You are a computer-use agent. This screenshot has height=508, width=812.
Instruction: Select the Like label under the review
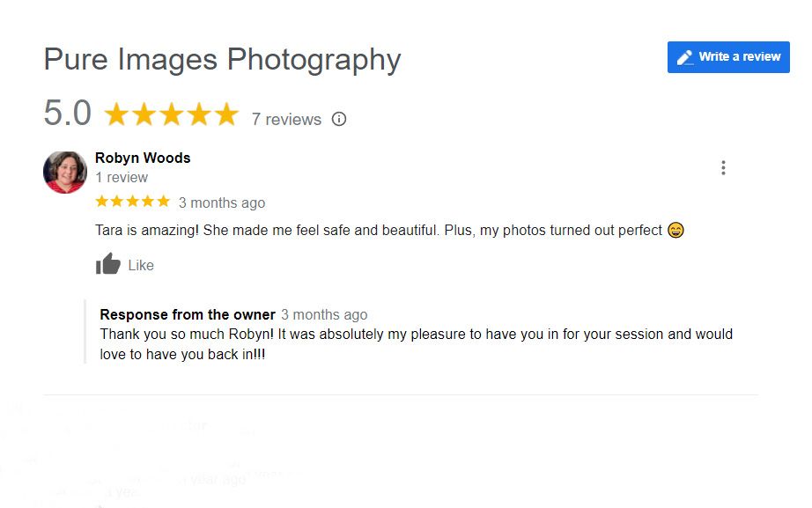point(141,265)
